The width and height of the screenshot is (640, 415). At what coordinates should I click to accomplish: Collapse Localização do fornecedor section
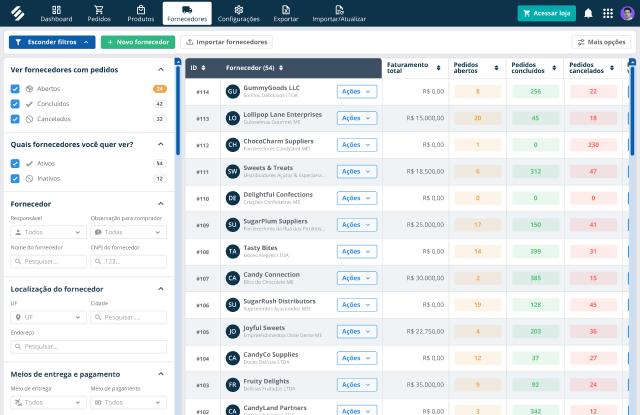161,289
